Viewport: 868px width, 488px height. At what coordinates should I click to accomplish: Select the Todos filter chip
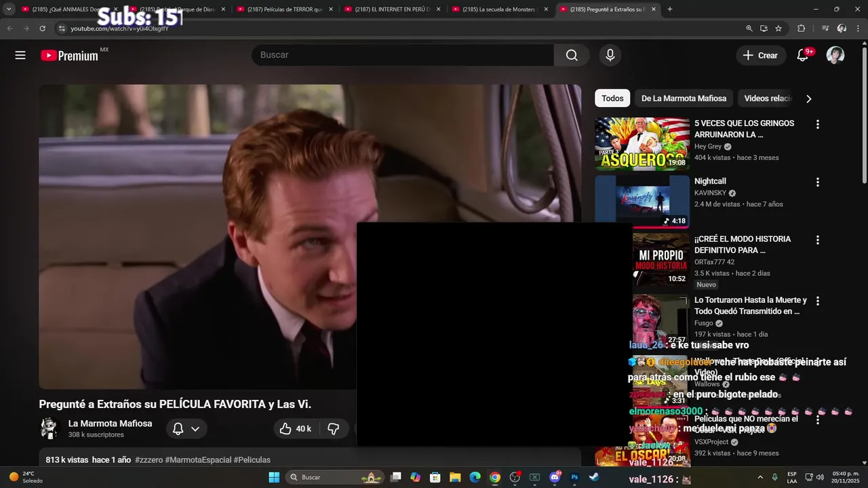pyautogui.click(x=612, y=98)
